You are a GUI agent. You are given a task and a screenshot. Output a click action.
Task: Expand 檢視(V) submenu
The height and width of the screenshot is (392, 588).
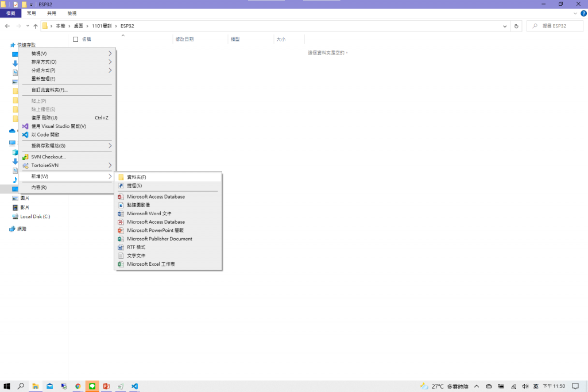(x=67, y=53)
